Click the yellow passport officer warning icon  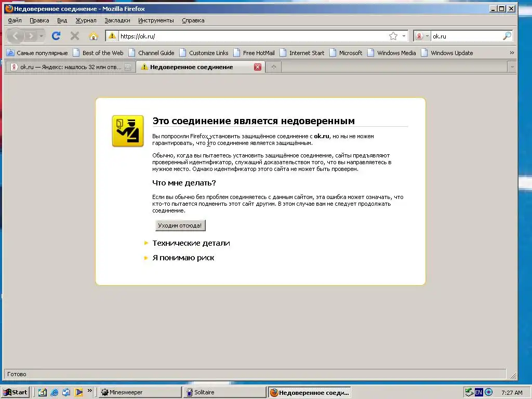click(128, 131)
